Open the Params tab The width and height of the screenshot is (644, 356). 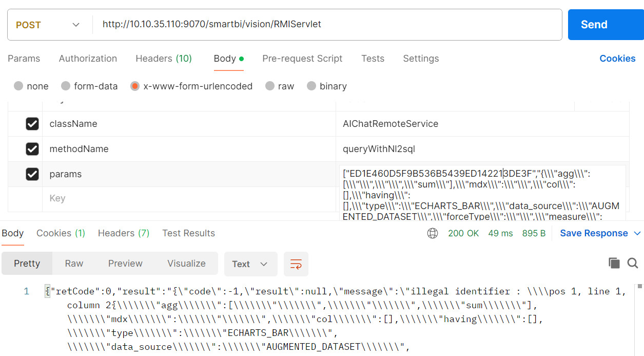24,59
